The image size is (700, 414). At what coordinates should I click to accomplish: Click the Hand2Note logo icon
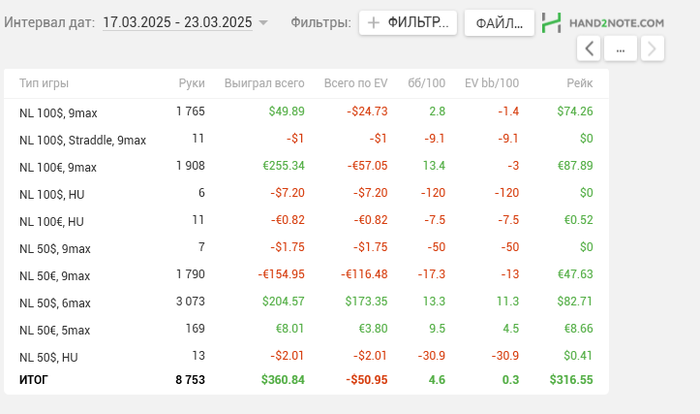551,22
